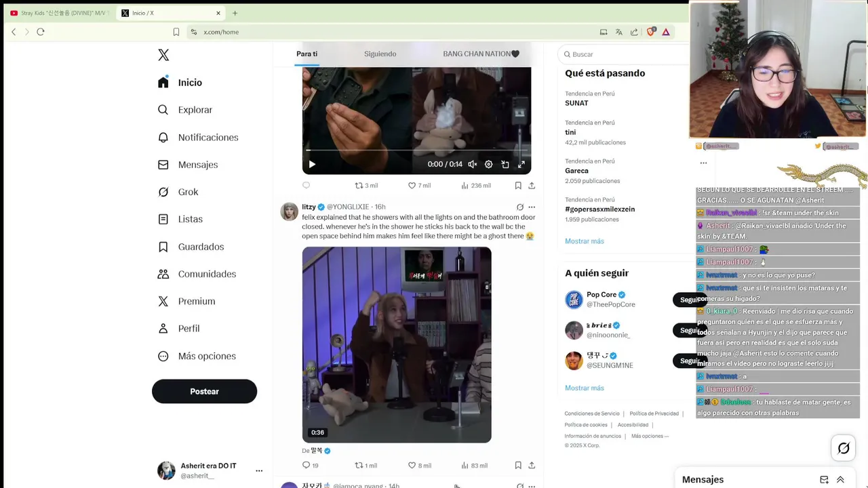
Task: Open video settings gear menu
Action: point(488,164)
